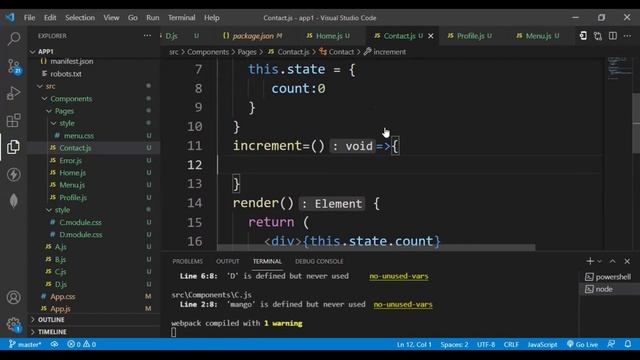Image resolution: width=640 pixels, height=360 pixels.
Task: Switch to the Menu.js tab
Action: pos(538,36)
